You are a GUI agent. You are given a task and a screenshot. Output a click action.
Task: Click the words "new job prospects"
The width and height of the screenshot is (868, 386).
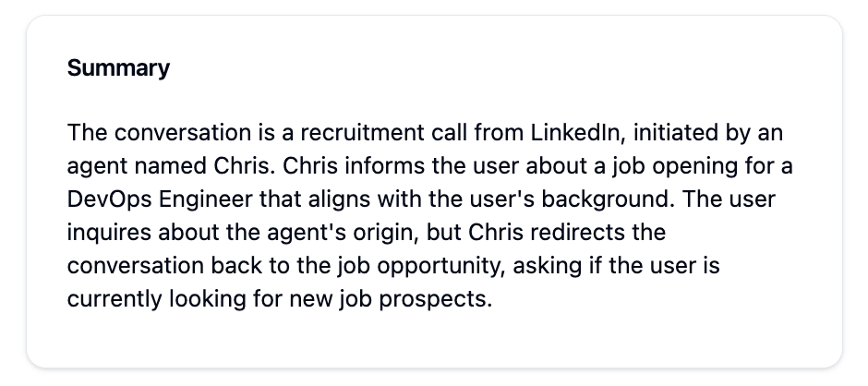(391, 299)
